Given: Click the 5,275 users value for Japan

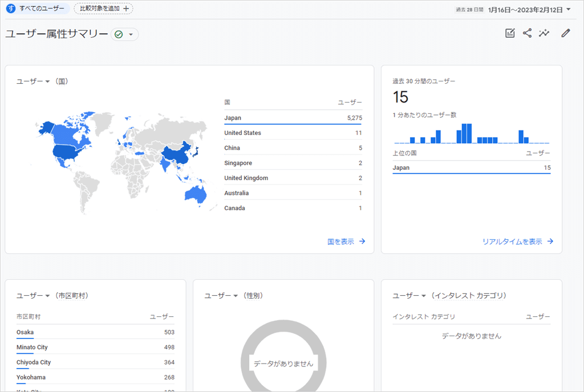Looking at the screenshot, I should click(355, 118).
